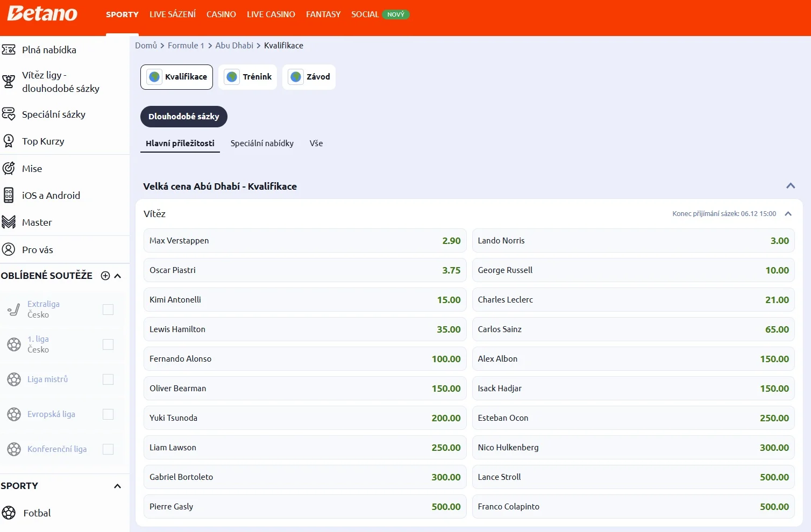Collapse the Vítěz market chevron

click(x=788, y=214)
